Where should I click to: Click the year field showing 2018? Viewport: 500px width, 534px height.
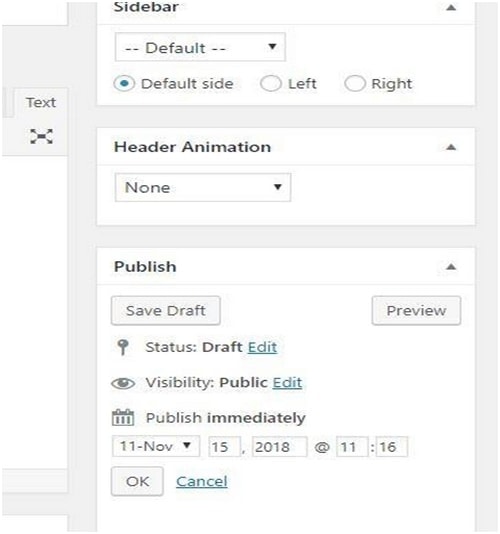[279, 446]
